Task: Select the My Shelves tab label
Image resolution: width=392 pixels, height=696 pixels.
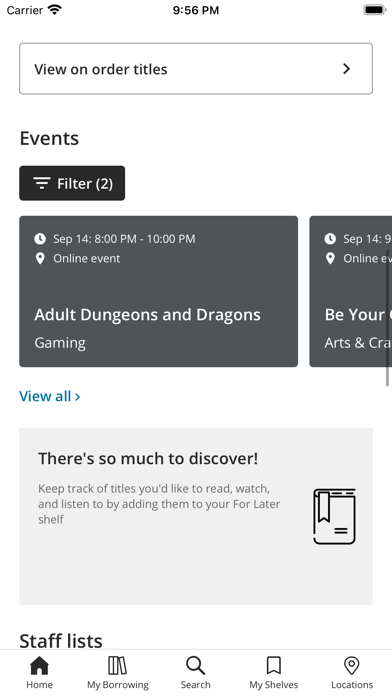Action: (273, 685)
